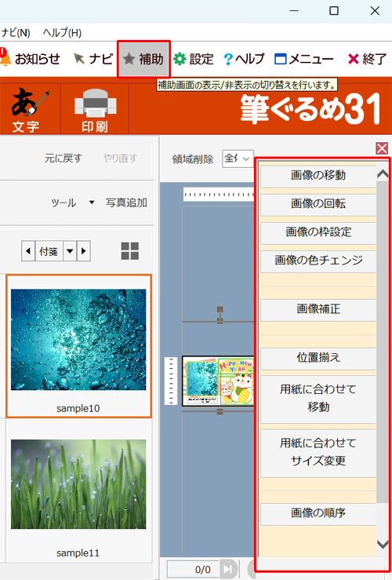The width and height of the screenshot is (392, 580).
Task: Click the ナビ cursor icon
Action: pyautogui.click(x=78, y=58)
